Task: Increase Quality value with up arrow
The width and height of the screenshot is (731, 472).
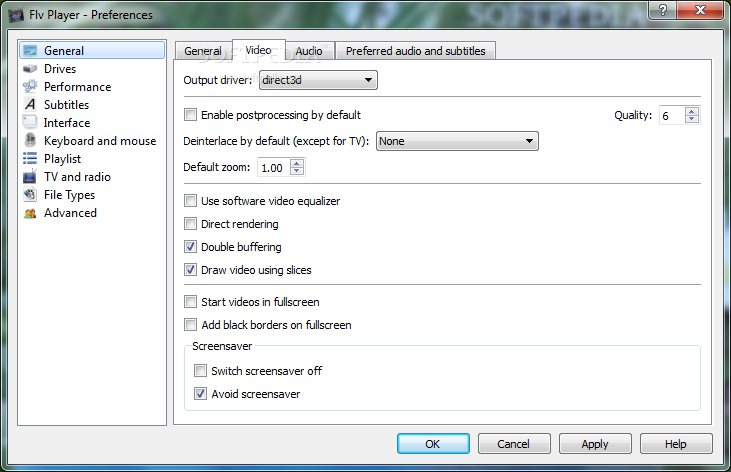Action: point(692,111)
